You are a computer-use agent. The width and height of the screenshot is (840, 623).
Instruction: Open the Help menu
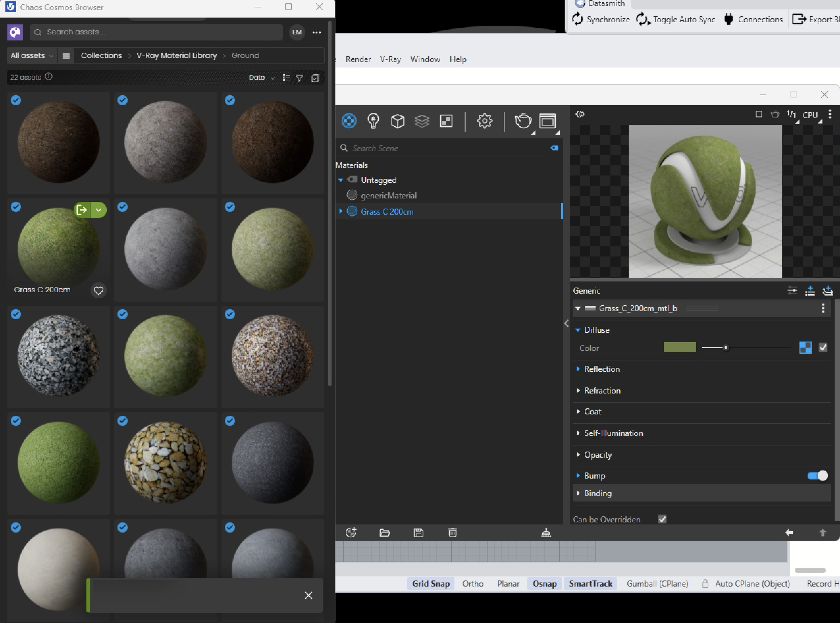458,60
